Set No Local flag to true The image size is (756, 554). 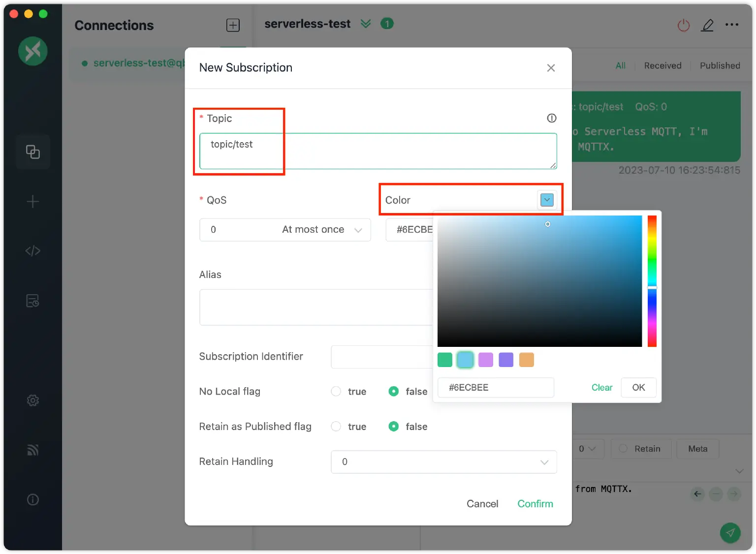click(x=336, y=392)
